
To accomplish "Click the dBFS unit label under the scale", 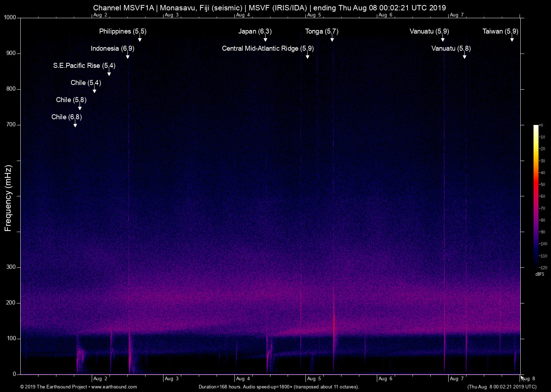I will click(540, 274).
